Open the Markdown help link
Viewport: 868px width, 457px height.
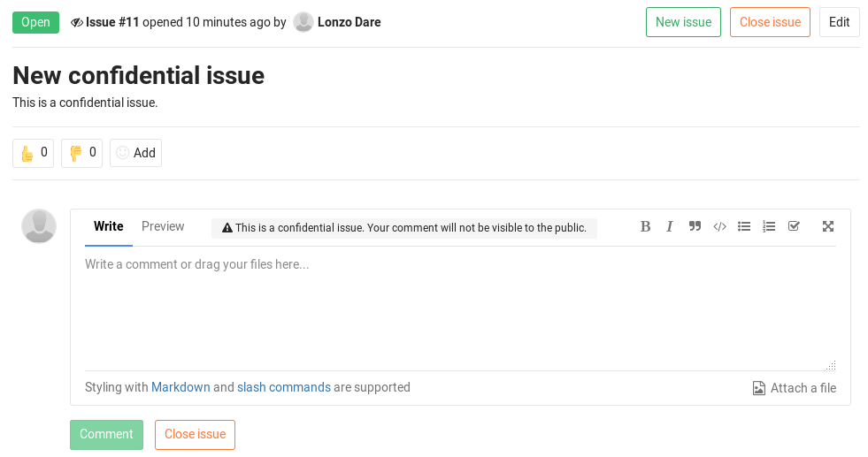pos(181,387)
